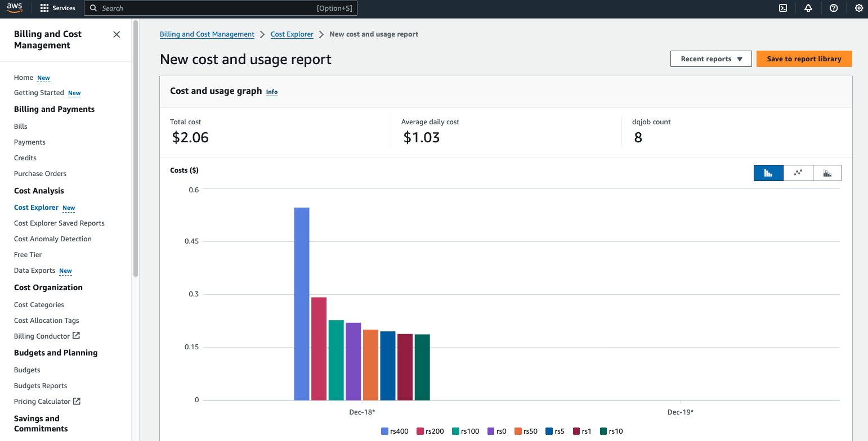Open Cost Categories in the sidebar
This screenshot has width=868, height=441.
point(39,305)
